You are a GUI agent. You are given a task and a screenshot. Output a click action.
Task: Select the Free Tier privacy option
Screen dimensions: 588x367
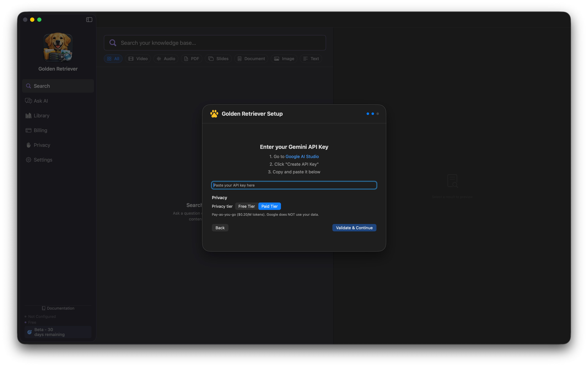(x=247, y=206)
